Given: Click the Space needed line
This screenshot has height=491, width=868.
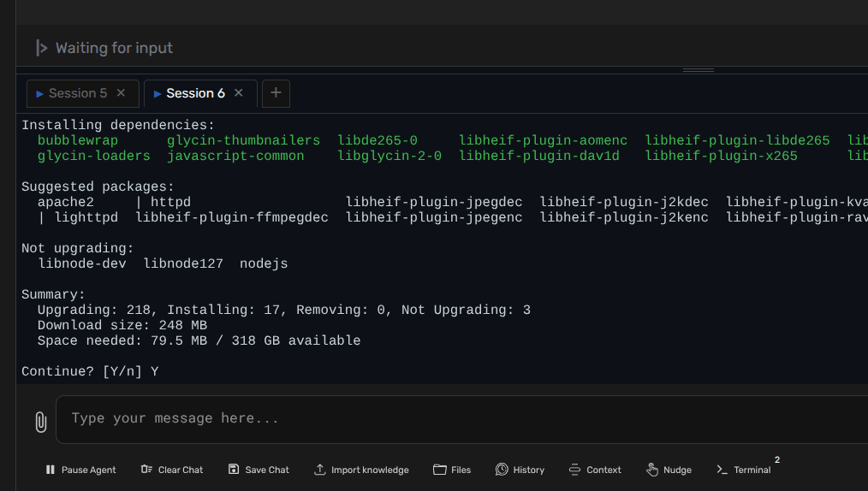Looking at the screenshot, I should 199,340.
